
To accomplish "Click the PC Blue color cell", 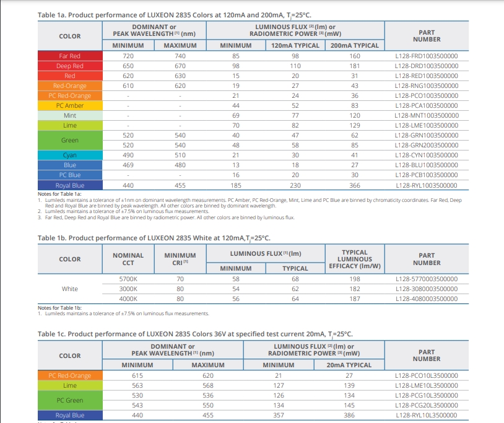I will point(70,175).
